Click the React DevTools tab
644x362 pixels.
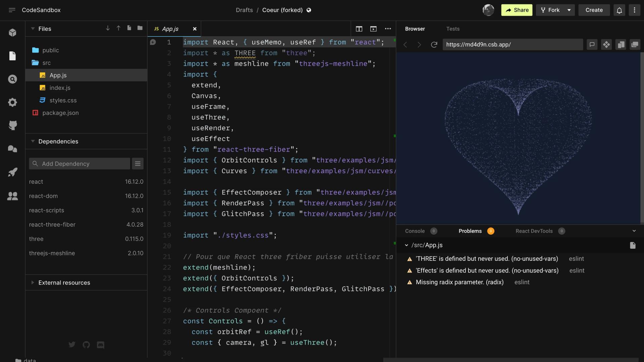pos(534,231)
